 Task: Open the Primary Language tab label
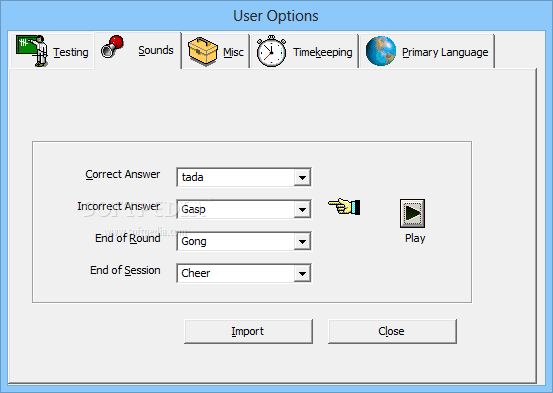tap(445, 52)
